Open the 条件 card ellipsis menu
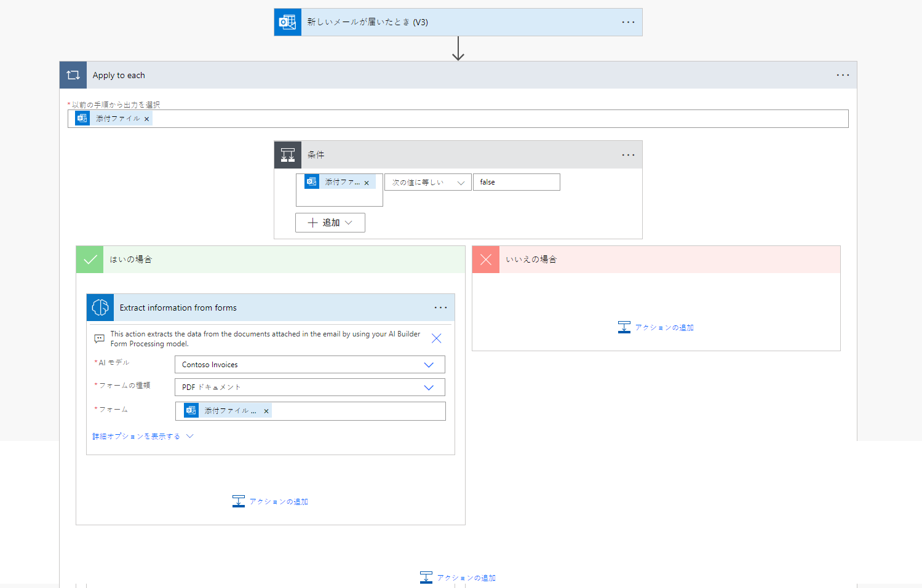Image resolution: width=922 pixels, height=588 pixels. (628, 155)
